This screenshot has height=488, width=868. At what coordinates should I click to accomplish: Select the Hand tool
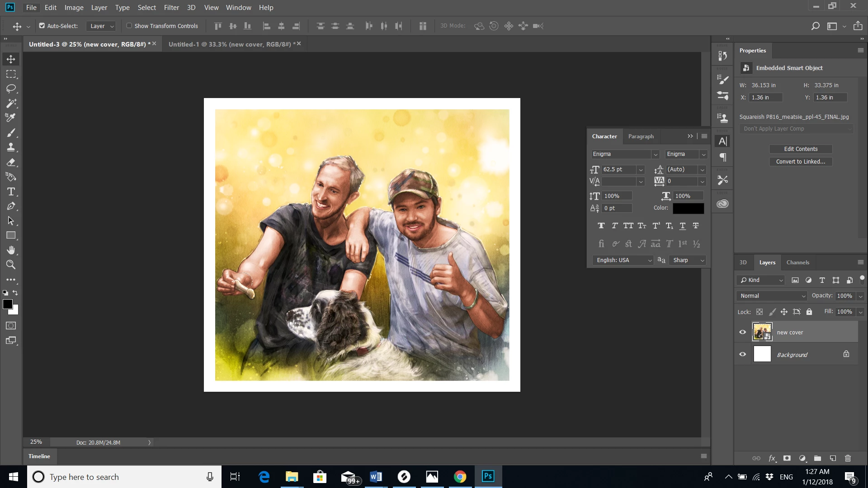point(11,250)
